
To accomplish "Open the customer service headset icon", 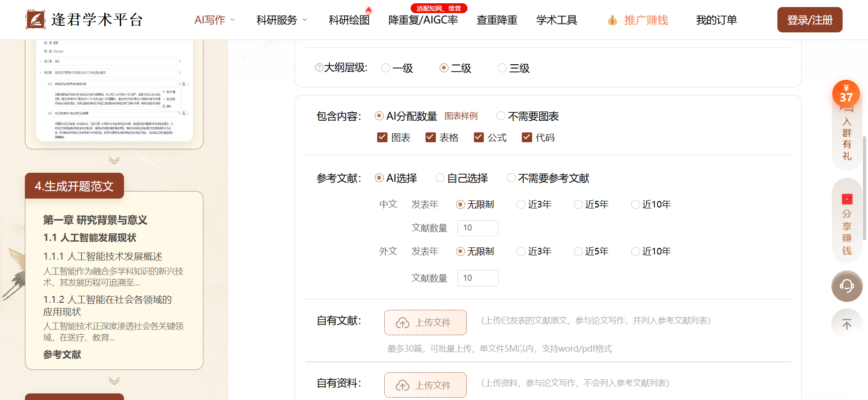I will click(x=847, y=286).
